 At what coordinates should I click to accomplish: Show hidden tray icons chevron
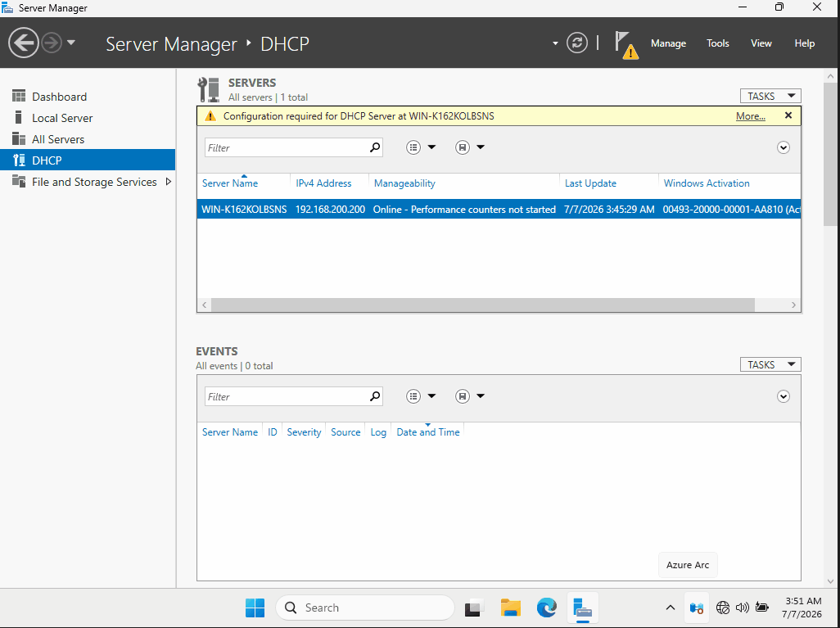pos(671,608)
